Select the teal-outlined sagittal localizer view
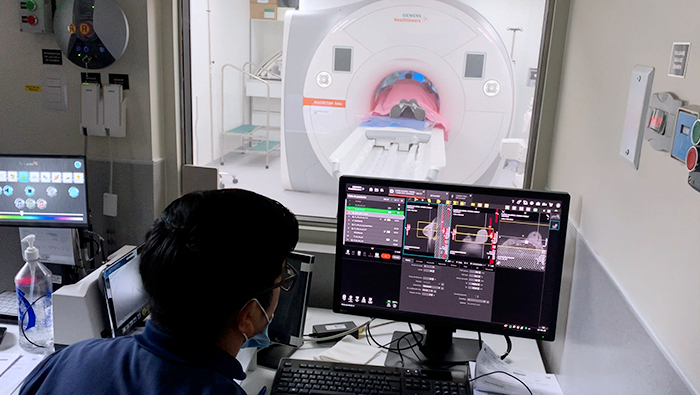 [x=428, y=230]
